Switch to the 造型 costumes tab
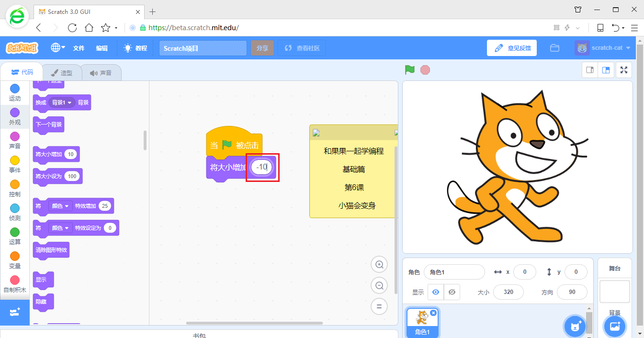 [x=62, y=73]
